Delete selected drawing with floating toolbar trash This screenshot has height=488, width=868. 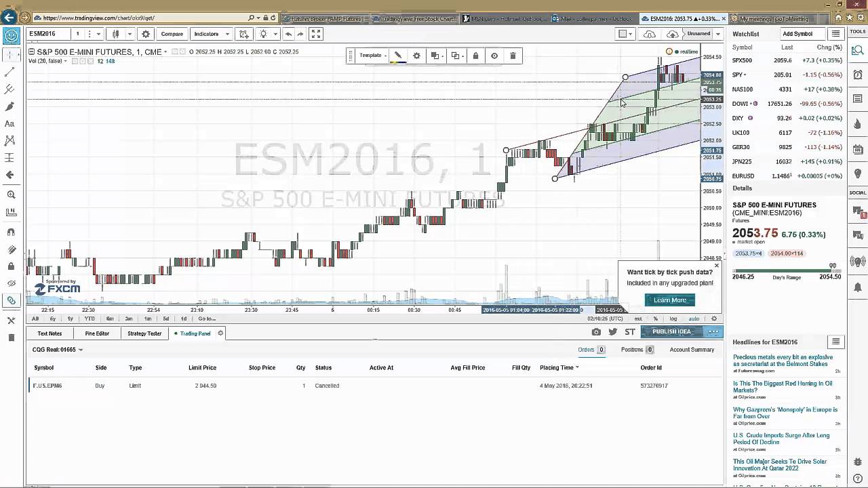513,56
